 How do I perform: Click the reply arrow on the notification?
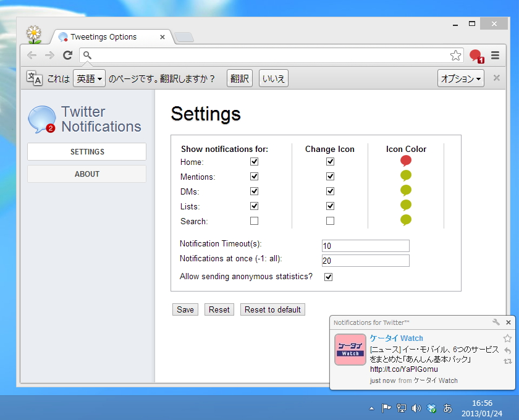(508, 350)
